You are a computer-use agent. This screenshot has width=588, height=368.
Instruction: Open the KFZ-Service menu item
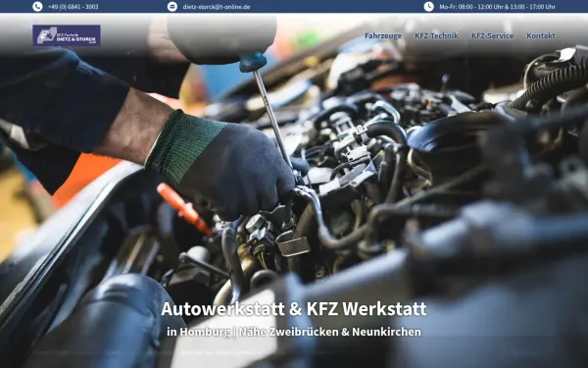click(x=492, y=35)
